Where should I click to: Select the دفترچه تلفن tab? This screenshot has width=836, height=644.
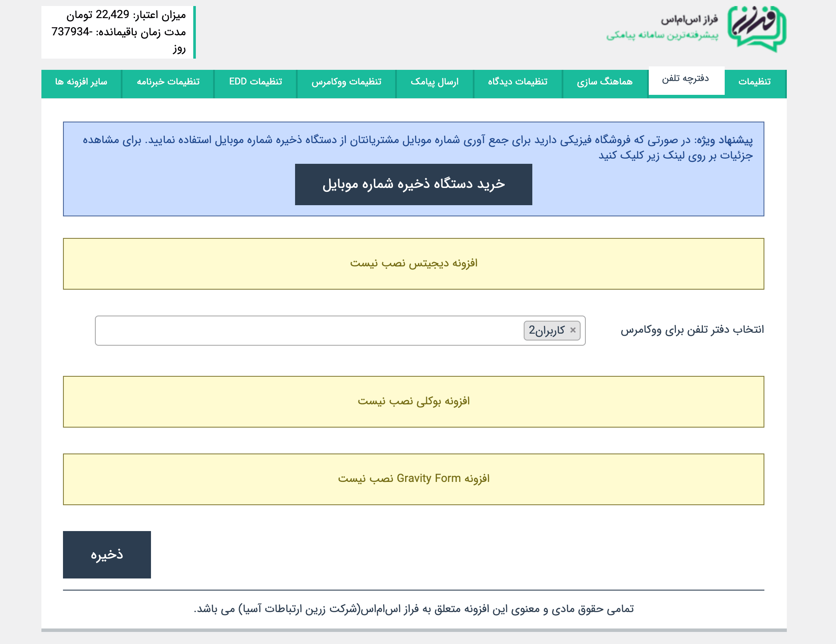click(686, 80)
